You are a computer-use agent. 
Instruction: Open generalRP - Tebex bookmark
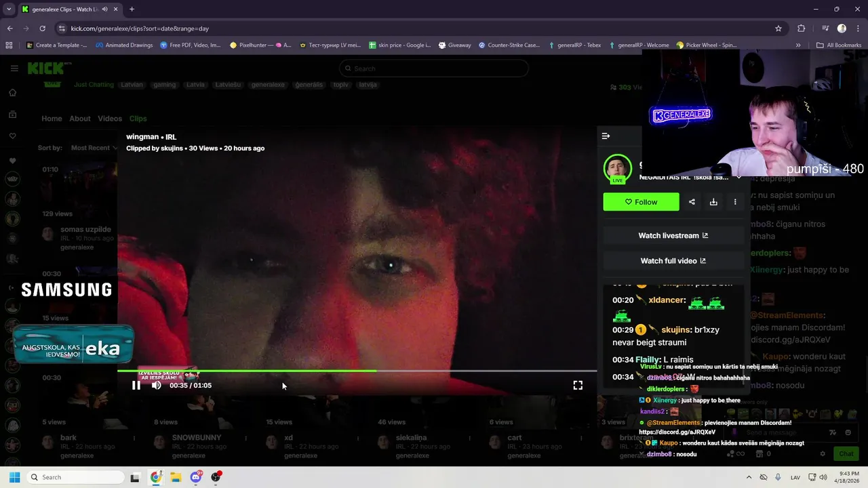[x=574, y=45]
